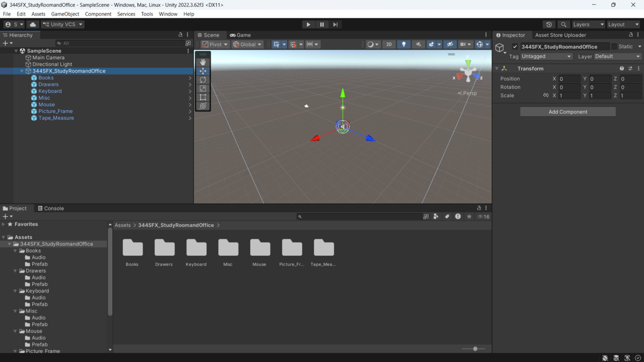
Task: Click the Add Component button
Action: (568, 112)
